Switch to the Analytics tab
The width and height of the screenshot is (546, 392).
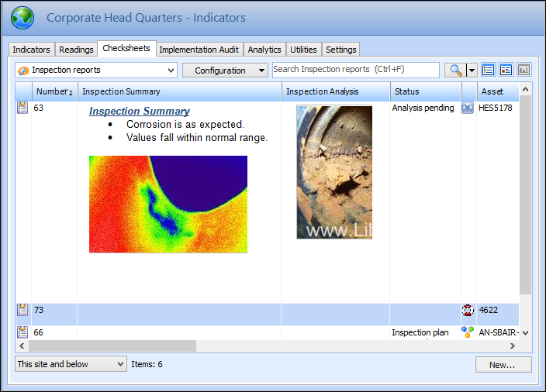(264, 50)
